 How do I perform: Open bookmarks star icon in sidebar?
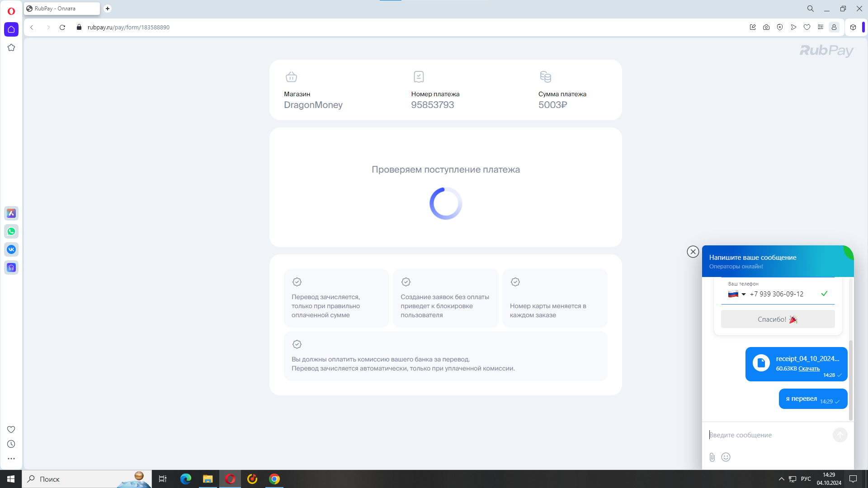click(11, 47)
